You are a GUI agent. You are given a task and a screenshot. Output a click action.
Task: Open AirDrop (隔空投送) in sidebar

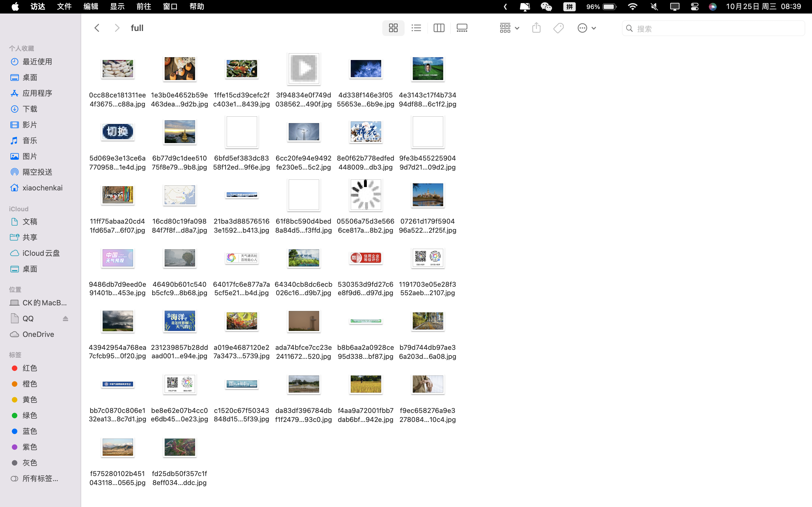click(x=37, y=172)
